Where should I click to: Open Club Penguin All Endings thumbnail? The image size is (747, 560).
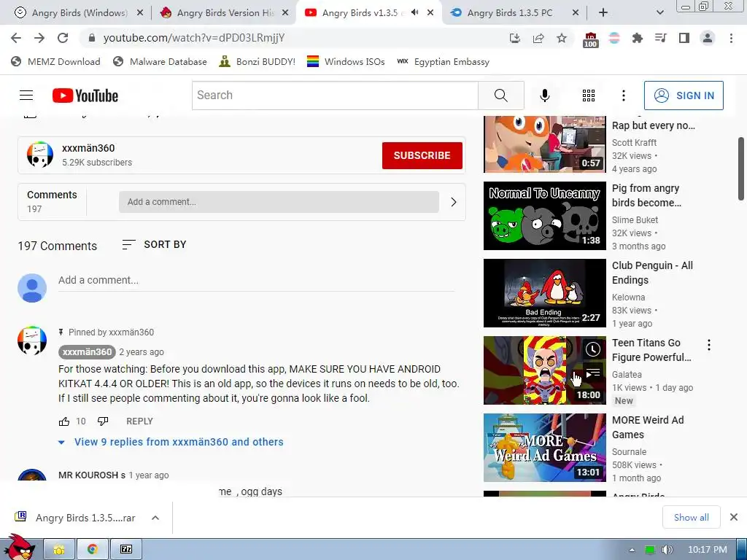coord(544,293)
